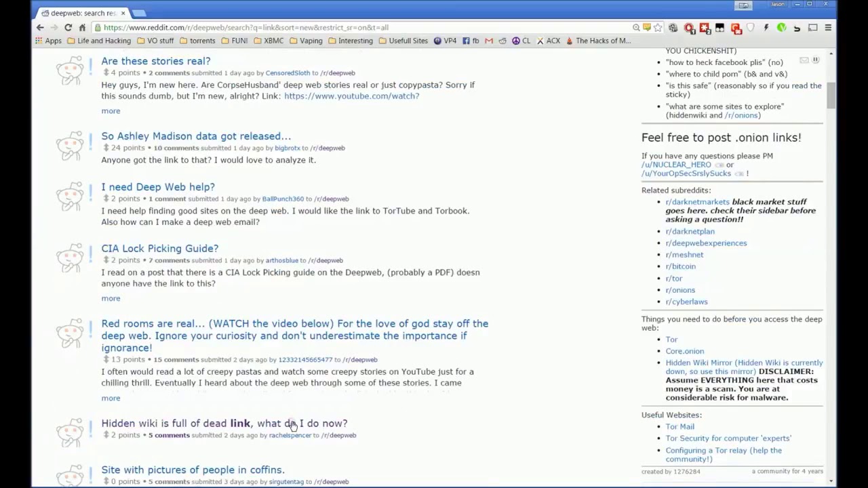Message /u/NUCLEAR_HERO from sidebar

click(x=676, y=165)
